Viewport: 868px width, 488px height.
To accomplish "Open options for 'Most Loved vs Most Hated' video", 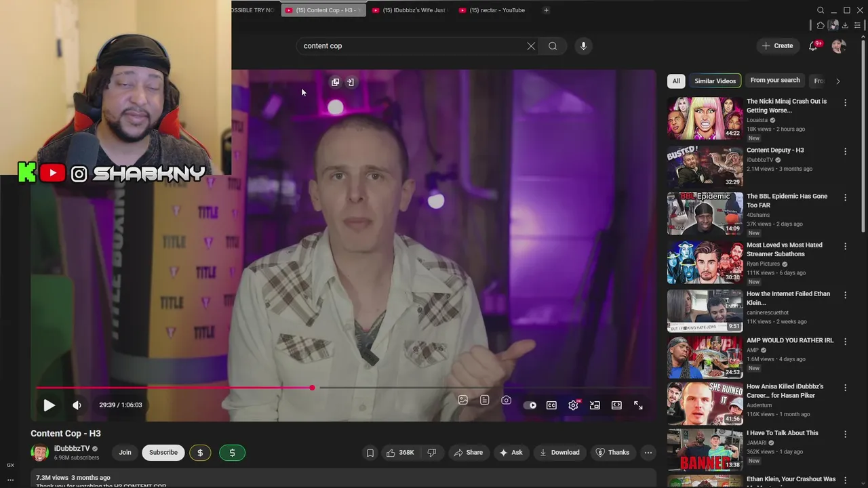I will pos(845,246).
